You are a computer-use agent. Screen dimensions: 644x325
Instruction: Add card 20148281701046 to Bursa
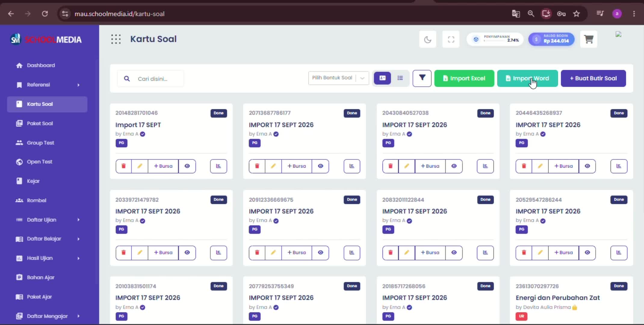pyautogui.click(x=163, y=166)
